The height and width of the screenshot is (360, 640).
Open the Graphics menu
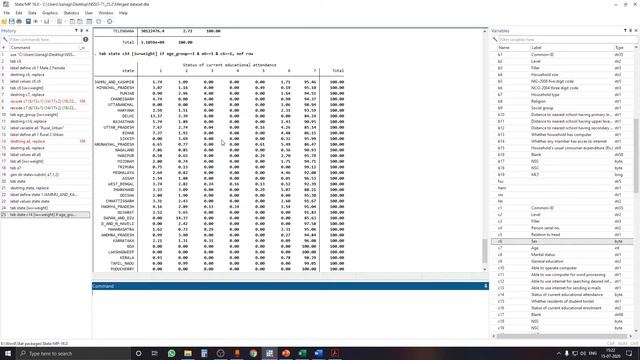[50, 13]
